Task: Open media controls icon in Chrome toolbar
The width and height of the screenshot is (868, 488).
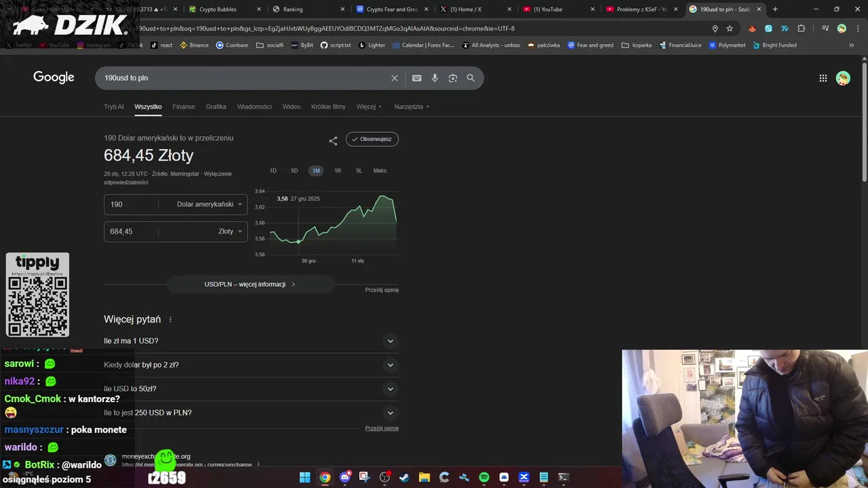Action: (x=825, y=28)
